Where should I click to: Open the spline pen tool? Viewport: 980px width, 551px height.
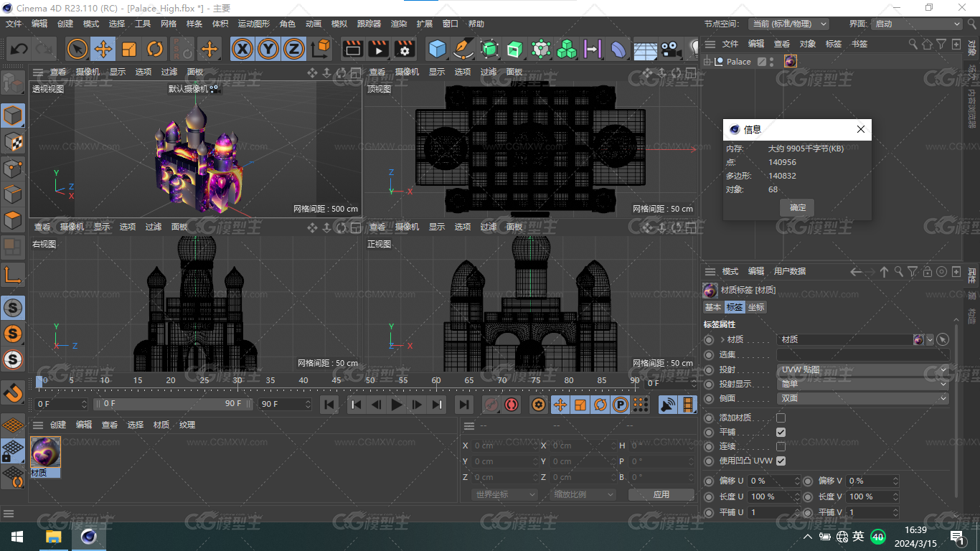point(463,49)
